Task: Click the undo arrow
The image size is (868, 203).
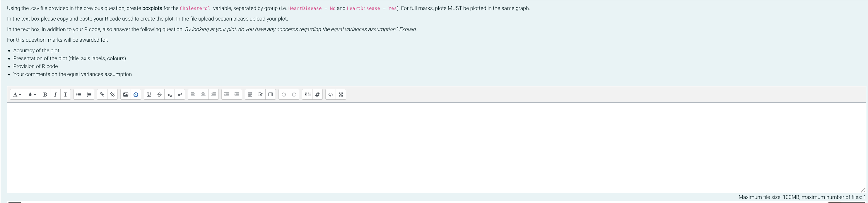Action: click(284, 94)
